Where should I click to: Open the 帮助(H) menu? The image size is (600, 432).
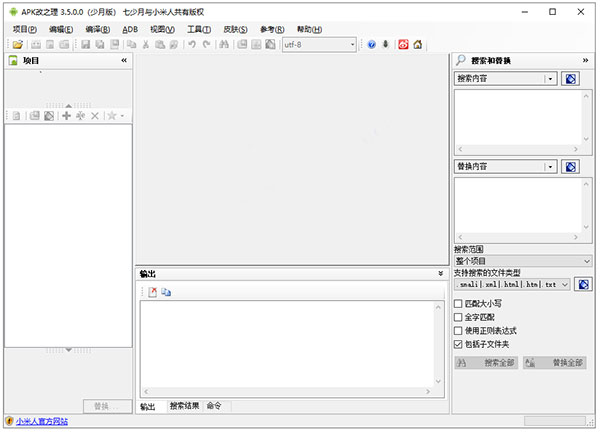(309, 29)
